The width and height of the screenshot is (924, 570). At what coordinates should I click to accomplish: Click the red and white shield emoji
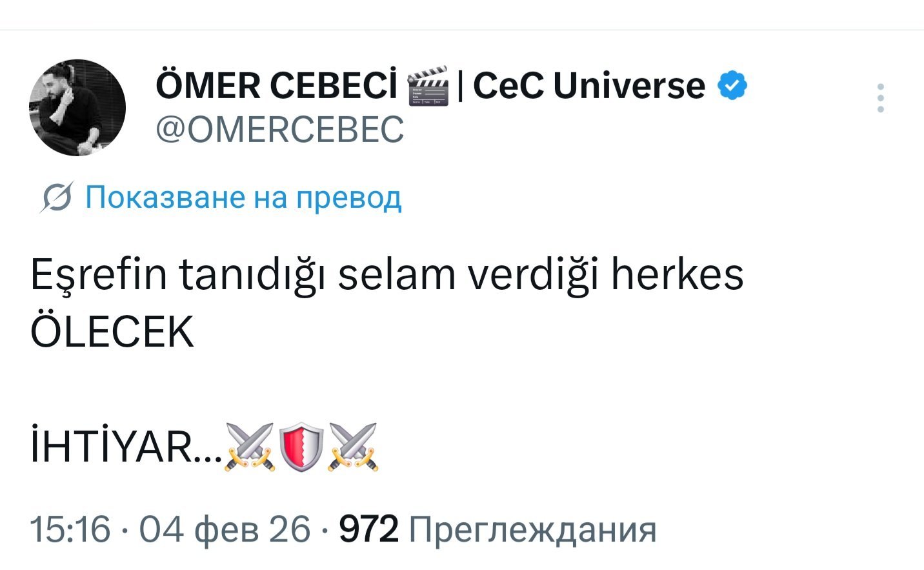pos(301,446)
